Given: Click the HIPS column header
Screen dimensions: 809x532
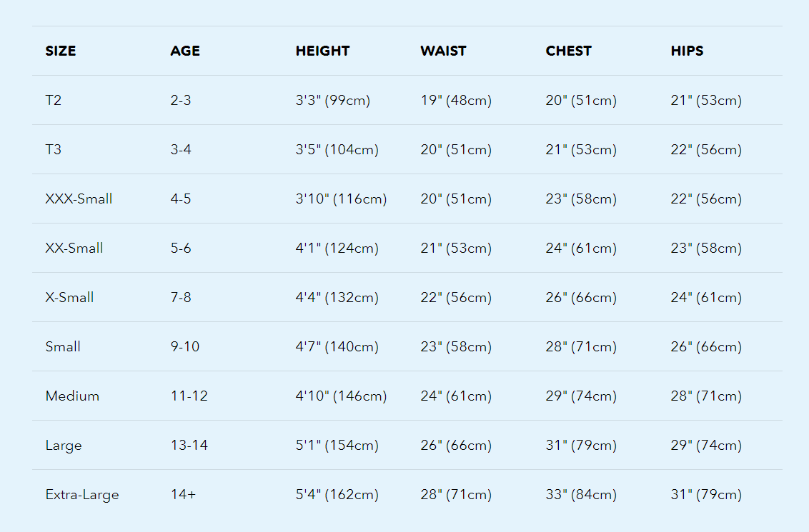Looking at the screenshot, I should pyautogui.click(x=687, y=51).
